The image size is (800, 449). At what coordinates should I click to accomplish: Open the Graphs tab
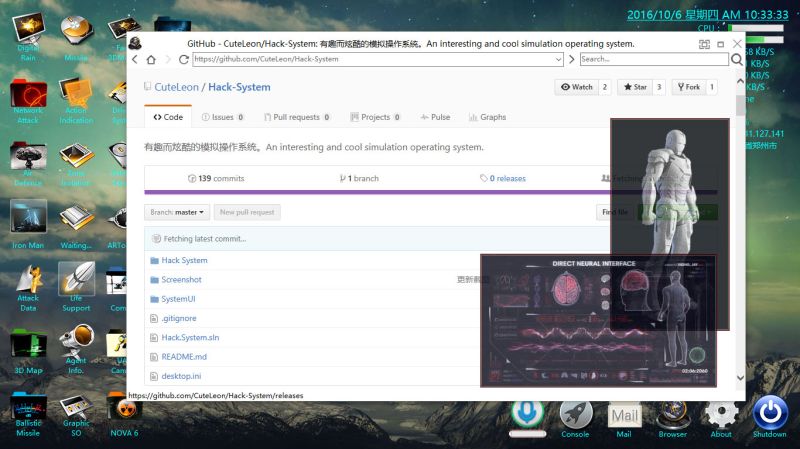coord(487,117)
